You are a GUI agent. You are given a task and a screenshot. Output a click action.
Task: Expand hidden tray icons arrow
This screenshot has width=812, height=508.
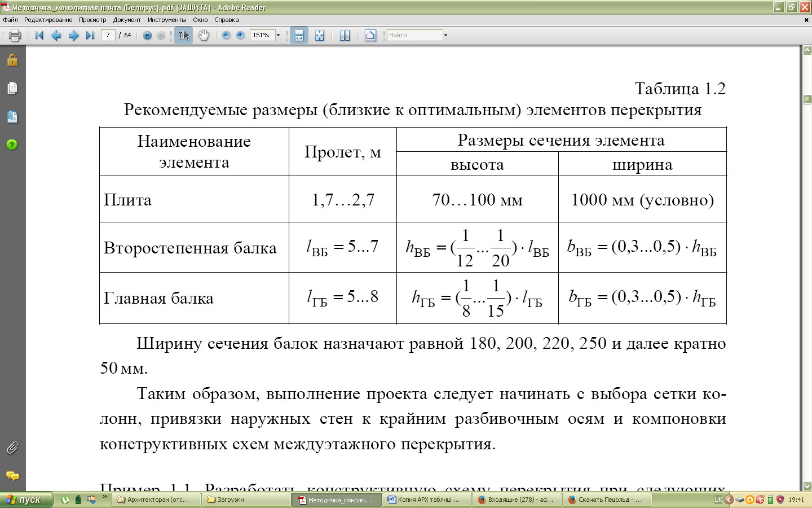click(x=729, y=500)
